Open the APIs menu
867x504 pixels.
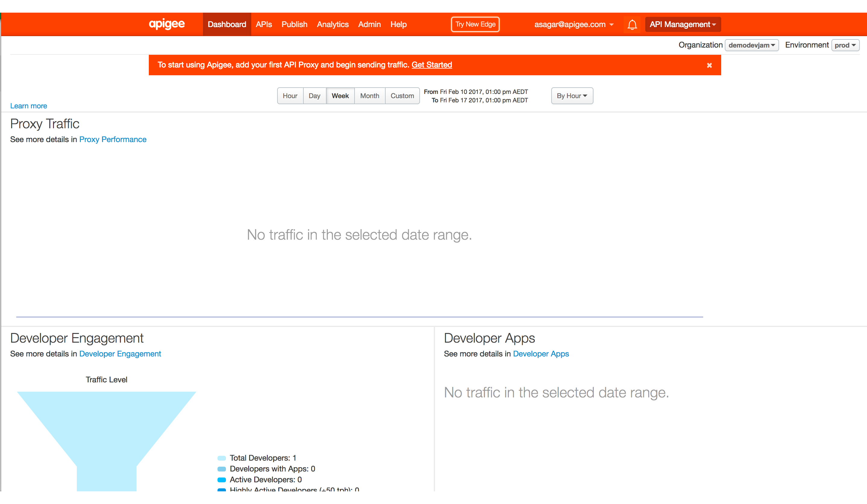point(264,24)
